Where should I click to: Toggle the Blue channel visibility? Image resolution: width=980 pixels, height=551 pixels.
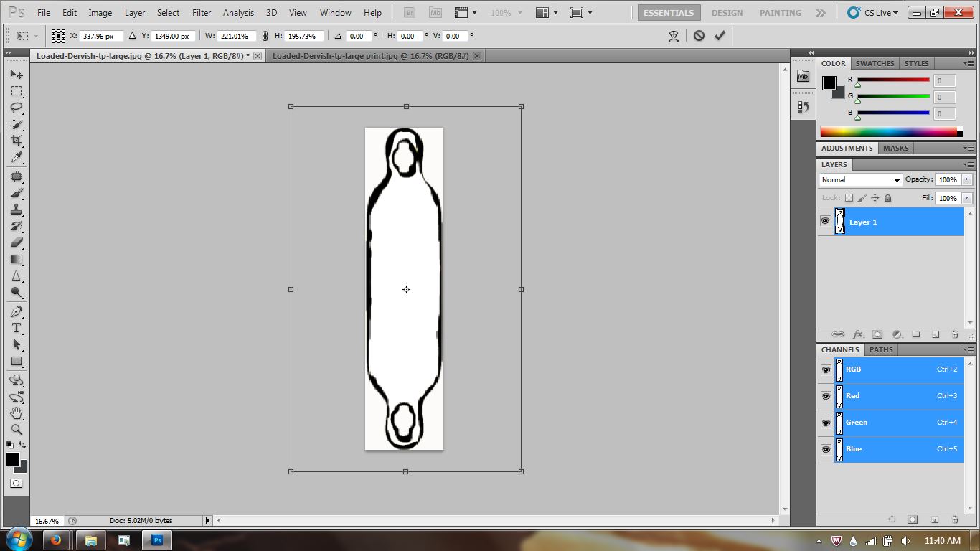tap(826, 449)
